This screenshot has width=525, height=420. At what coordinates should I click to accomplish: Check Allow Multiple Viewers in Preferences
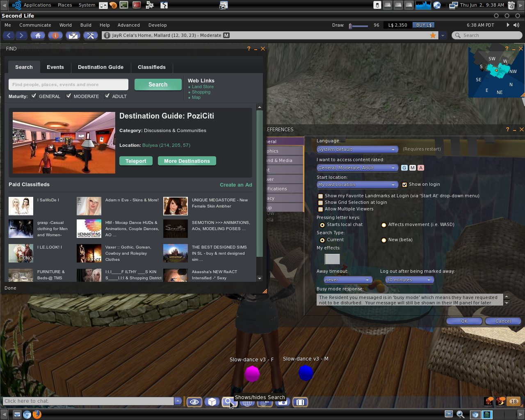pos(320,209)
